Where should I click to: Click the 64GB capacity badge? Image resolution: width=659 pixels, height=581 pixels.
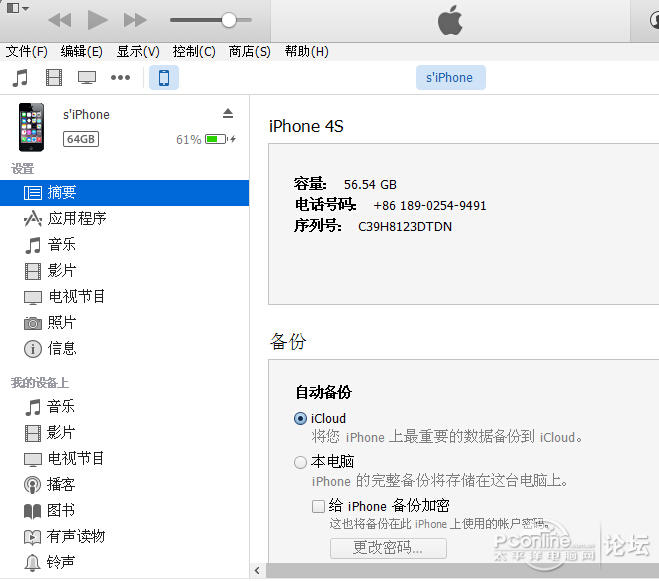coord(81,139)
